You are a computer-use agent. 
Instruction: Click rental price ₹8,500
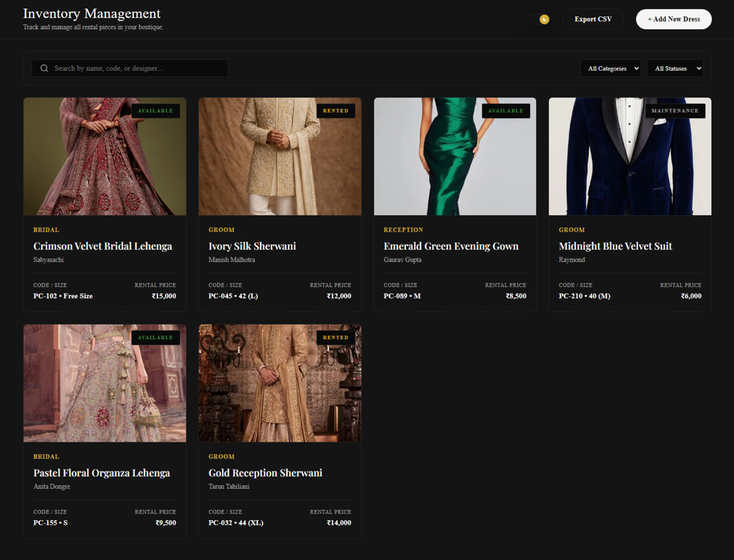coord(516,296)
